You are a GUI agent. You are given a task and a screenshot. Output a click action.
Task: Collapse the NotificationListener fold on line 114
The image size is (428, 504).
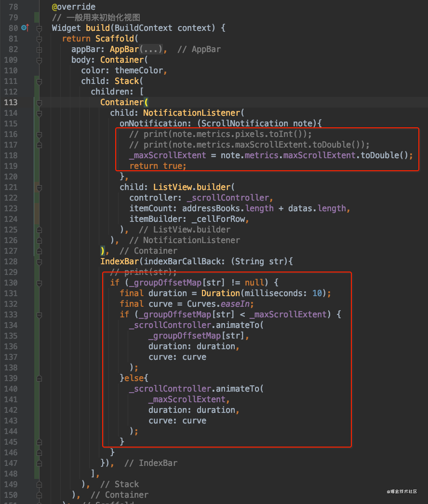(x=39, y=113)
